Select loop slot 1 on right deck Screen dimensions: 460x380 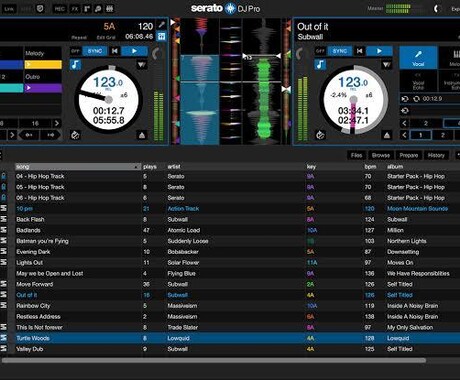click(x=420, y=135)
